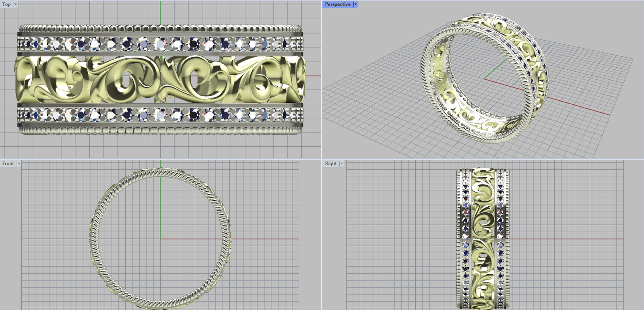
Task: Click the Top viewport title label
Action: click(6, 4)
